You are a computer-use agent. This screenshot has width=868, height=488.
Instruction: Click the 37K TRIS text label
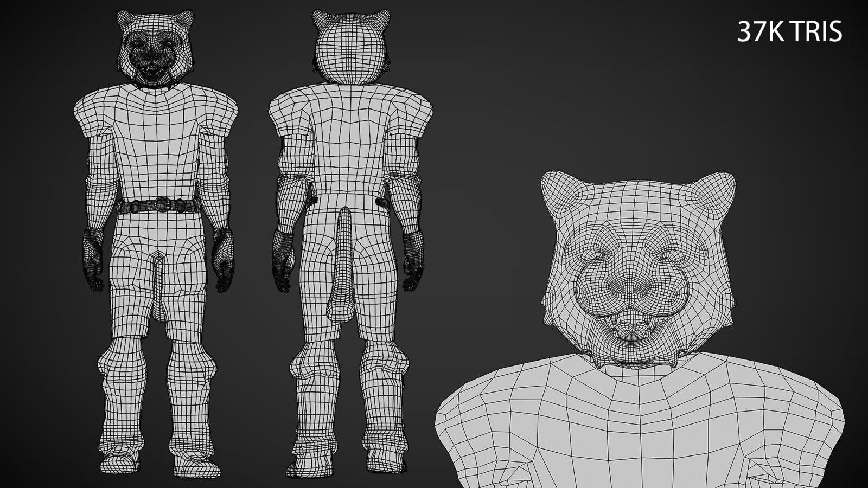pyautogui.click(x=789, y=33)
